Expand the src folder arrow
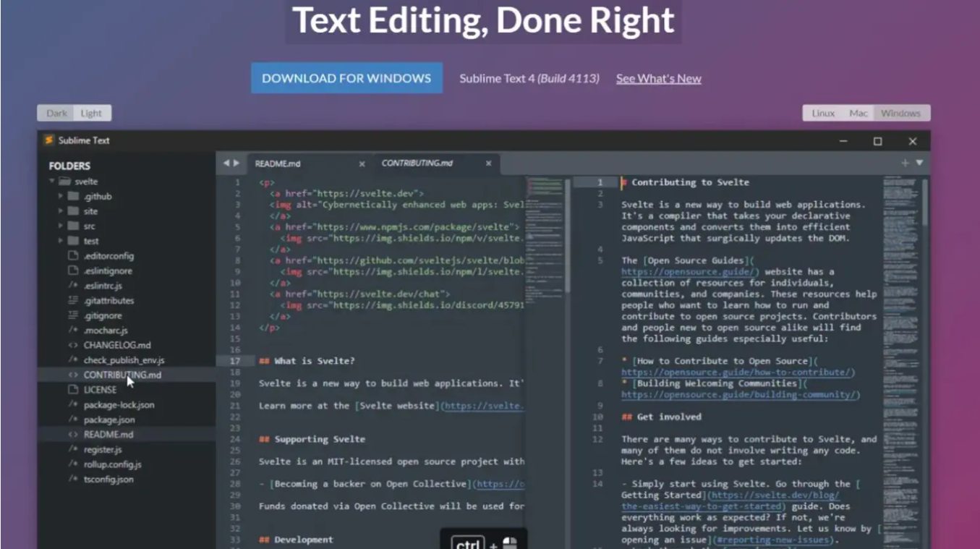Screen dimensions: 980x549 61,226
